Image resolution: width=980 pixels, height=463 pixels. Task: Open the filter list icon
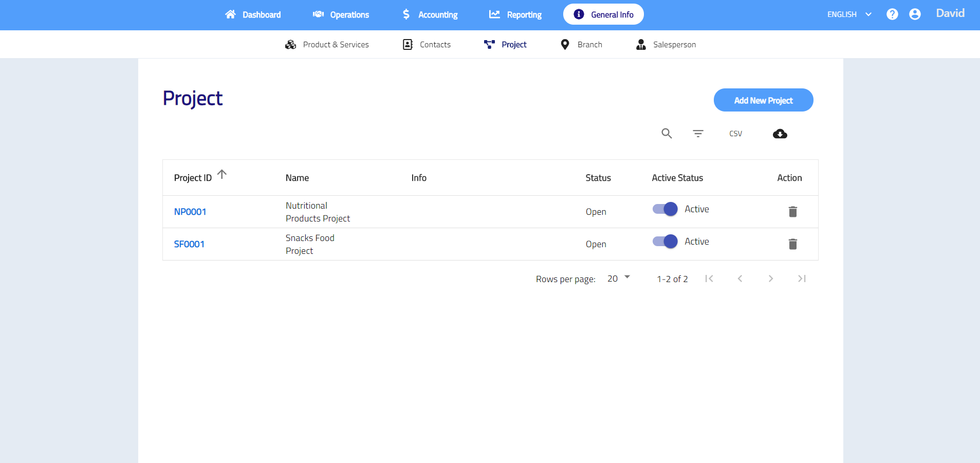coord(698,134)
